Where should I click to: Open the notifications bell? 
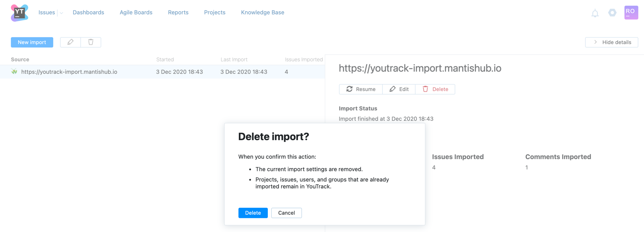coord(595,13)
